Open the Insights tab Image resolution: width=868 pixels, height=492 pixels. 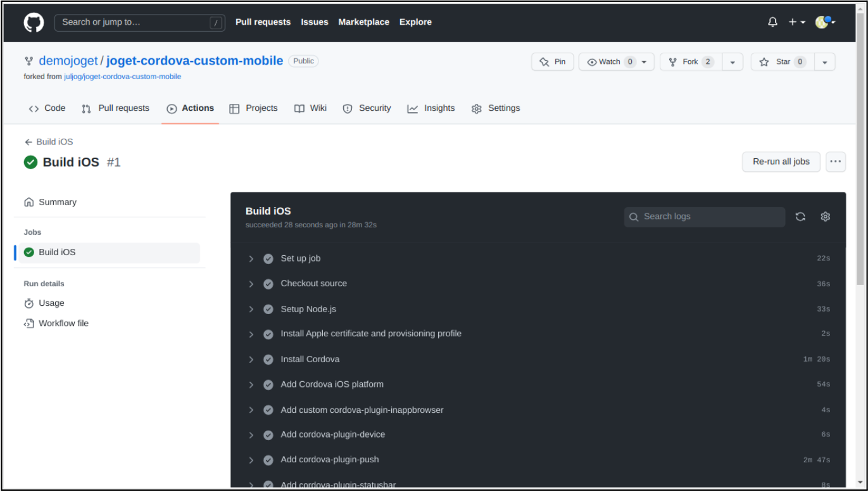click(x=431, y=108)
